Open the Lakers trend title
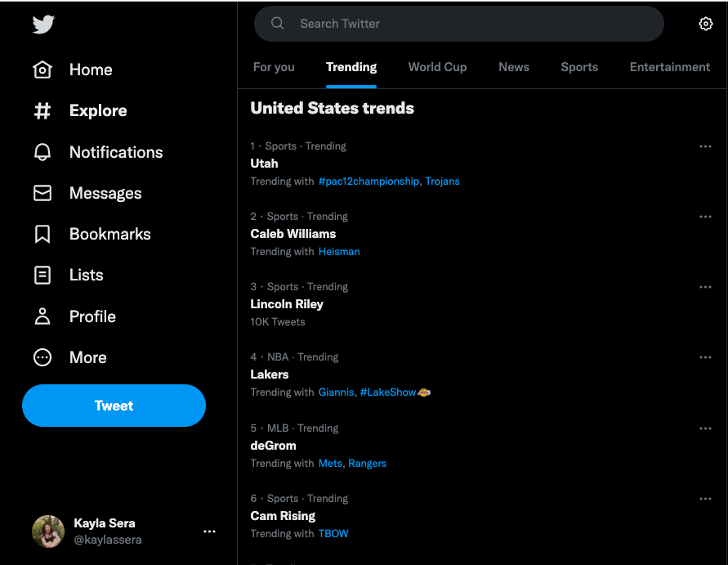This screenshot has height=565, width=728. pyautogui.click(x=270, y=374)
